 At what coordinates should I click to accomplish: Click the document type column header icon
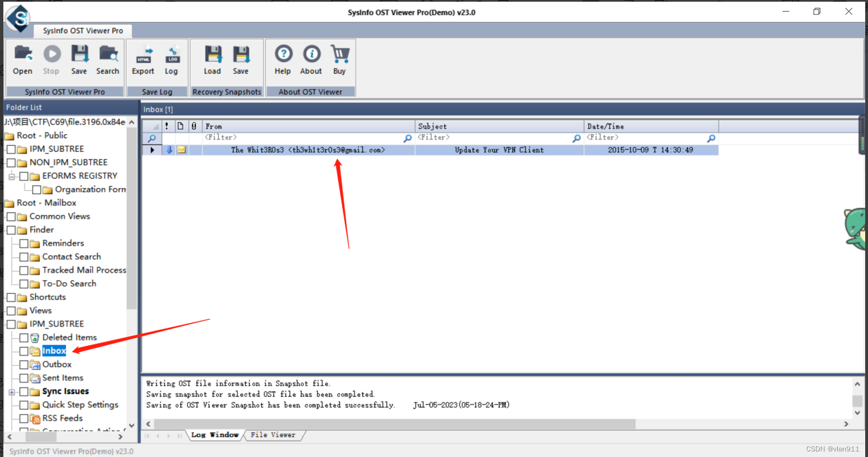pos(180,126)
